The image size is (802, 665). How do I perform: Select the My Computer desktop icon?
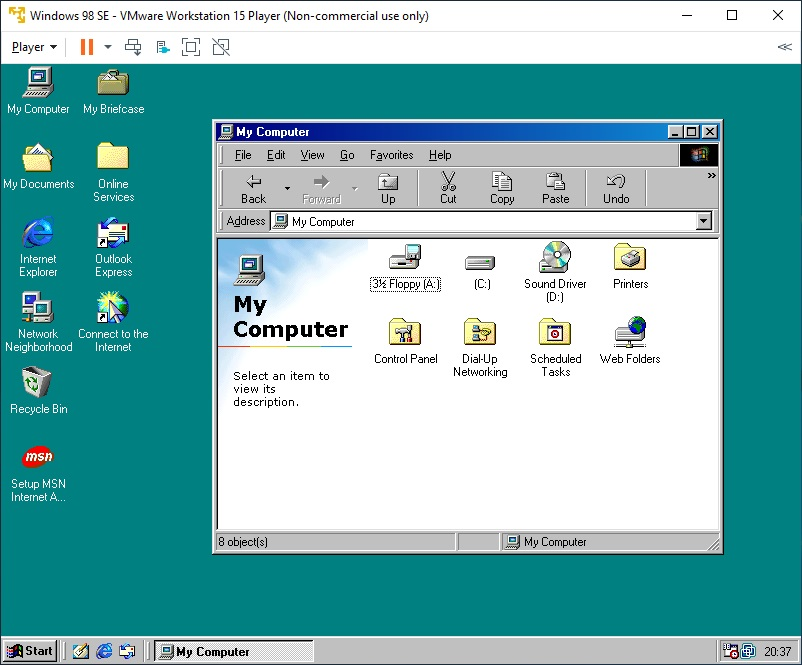coord(38,92)
